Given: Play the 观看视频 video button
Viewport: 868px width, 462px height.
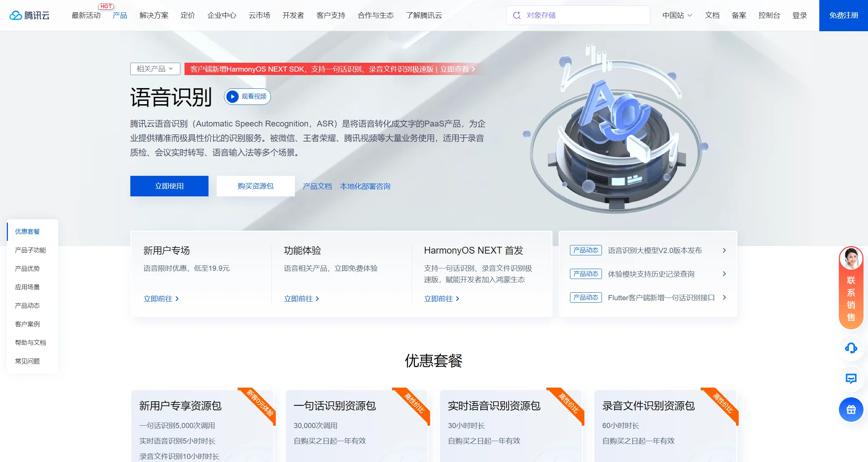Looking at the screenshot, I should click(x=247, y=97).
